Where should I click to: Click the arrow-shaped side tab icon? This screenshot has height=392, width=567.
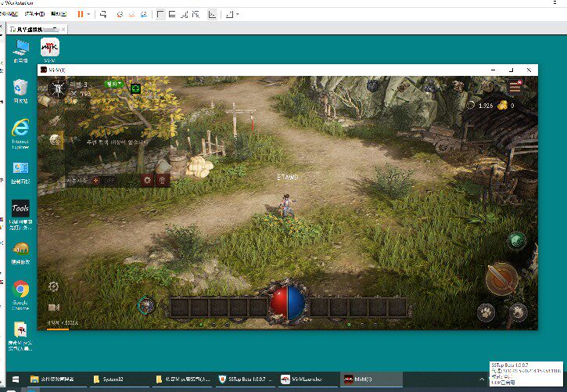[55, 120]
